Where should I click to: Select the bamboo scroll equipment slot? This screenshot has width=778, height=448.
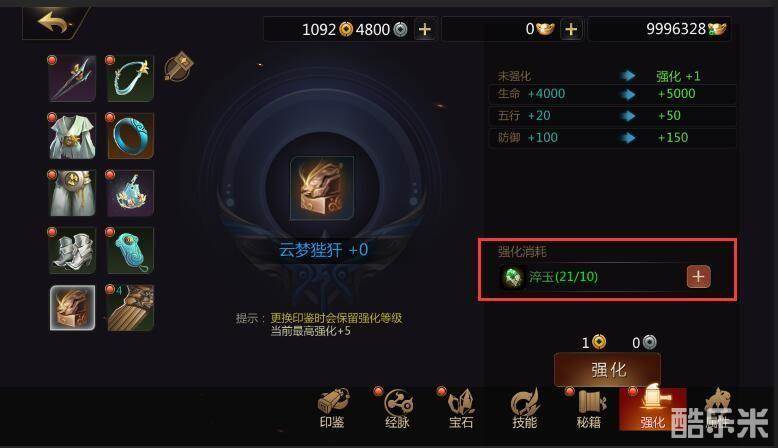tap(130, 308)
